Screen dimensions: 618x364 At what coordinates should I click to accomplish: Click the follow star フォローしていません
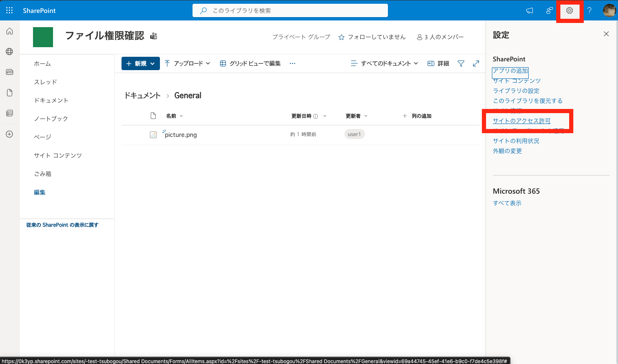pos(372,37)
